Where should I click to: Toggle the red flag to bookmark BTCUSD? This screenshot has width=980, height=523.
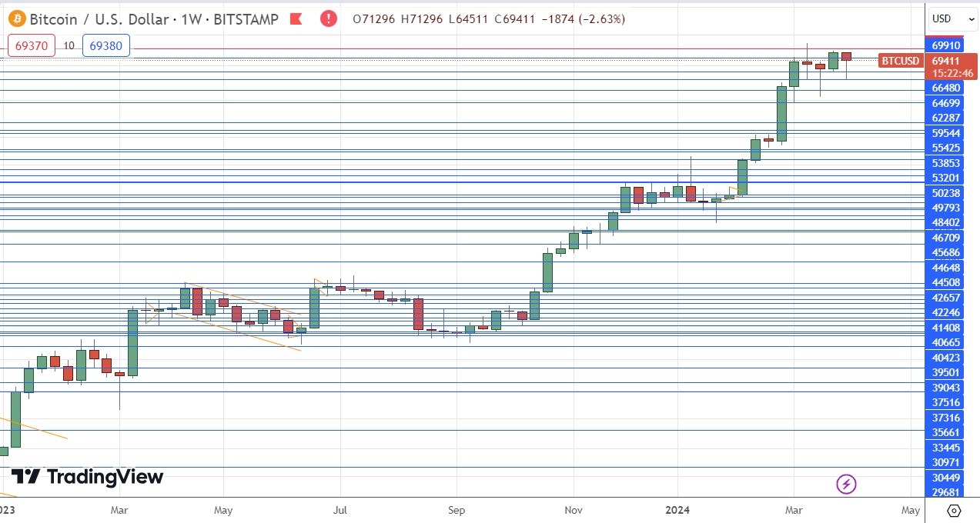click(x=296, y=19)
